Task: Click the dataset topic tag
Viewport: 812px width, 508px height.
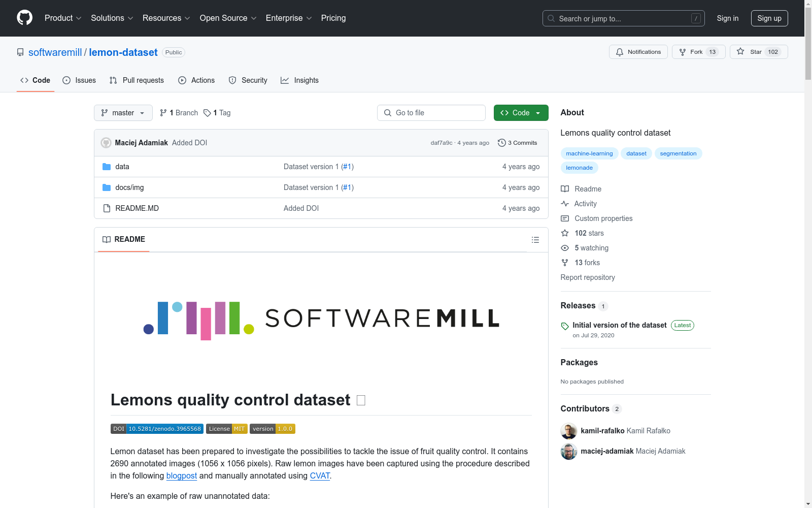Action: (636, 153)
